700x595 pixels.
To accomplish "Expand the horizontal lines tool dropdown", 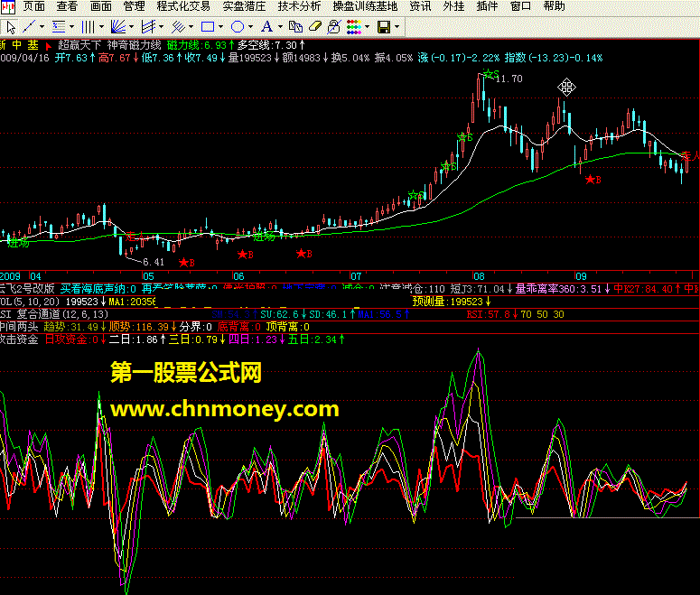I will pos(71,27).
